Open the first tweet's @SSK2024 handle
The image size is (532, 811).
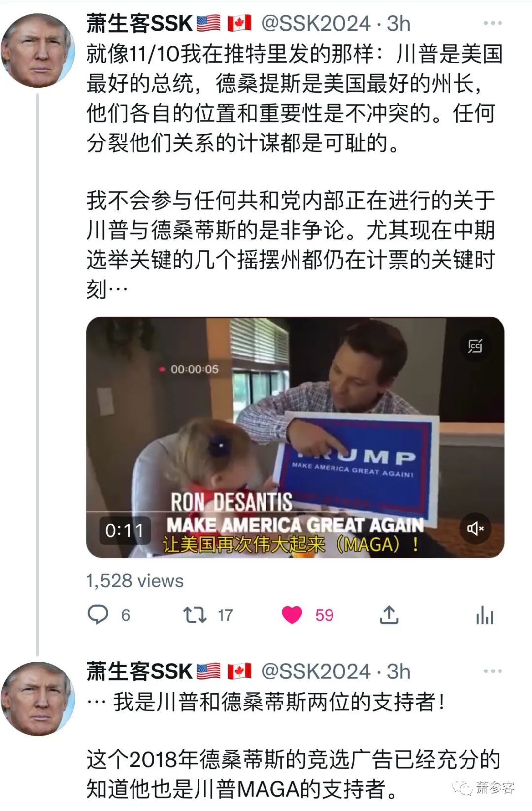tap(316, 23)
